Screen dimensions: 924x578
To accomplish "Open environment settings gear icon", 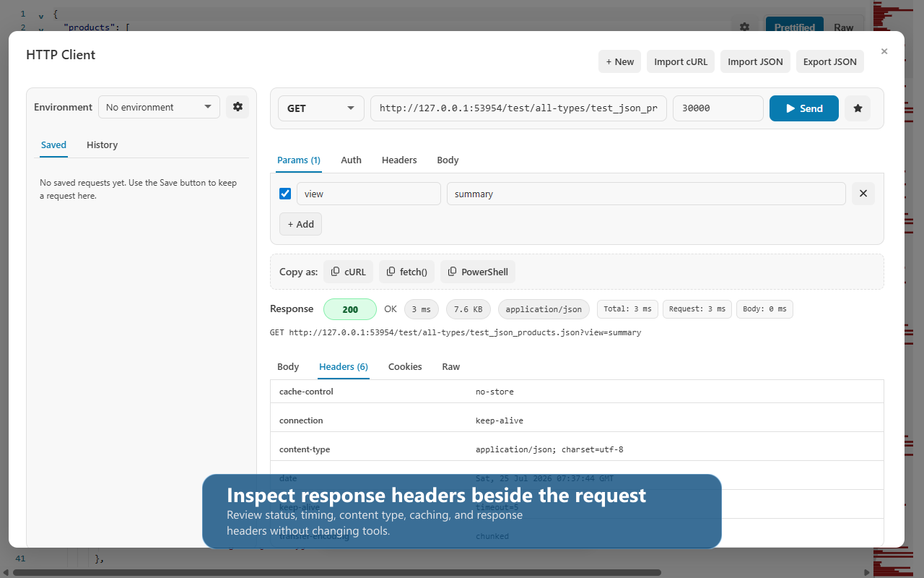I will pyautogui.click(x=237, y=107).
